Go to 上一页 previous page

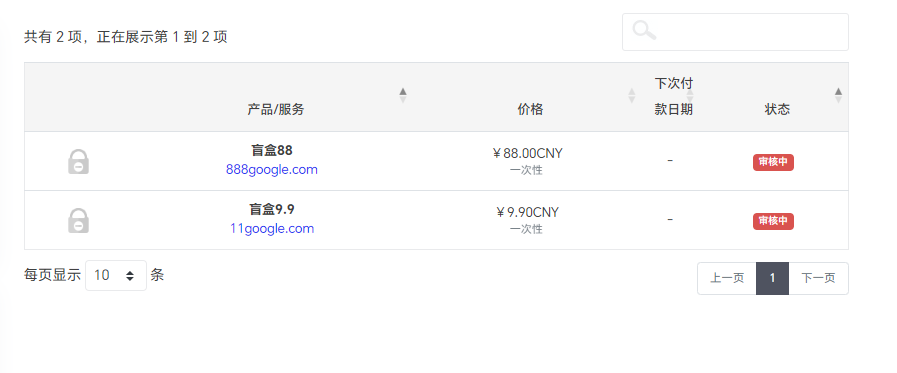[x=727, y=279]
